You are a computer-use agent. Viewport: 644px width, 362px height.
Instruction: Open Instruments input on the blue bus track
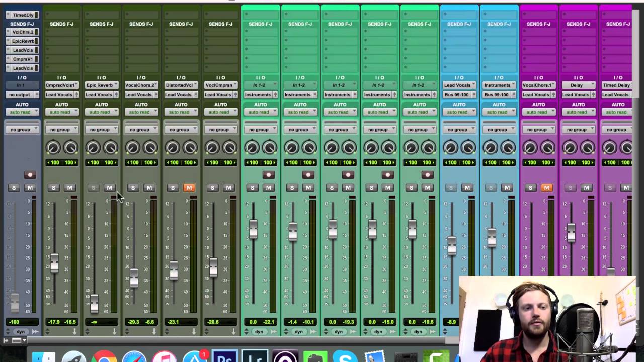pyautogui.click(x=499, y=85)
